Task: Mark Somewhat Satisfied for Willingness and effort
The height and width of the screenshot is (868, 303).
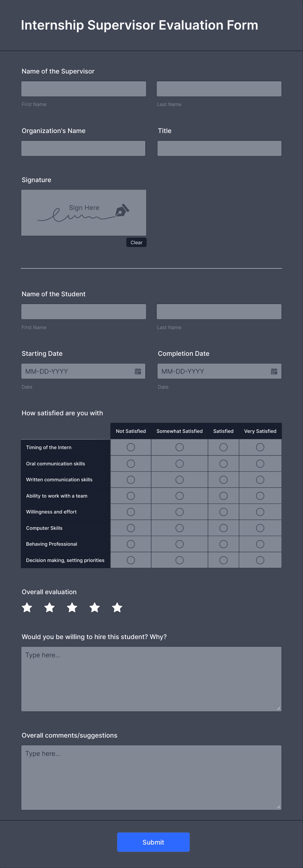Action: click(x=180, y=512)
